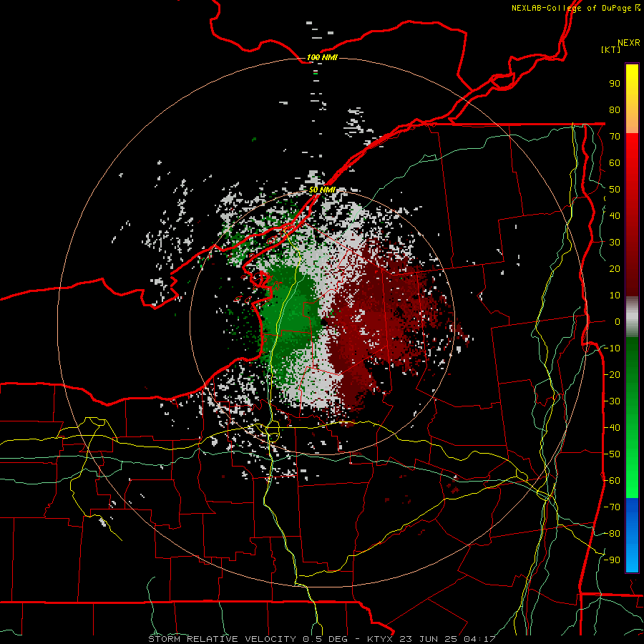
Task: Click the '50 NMI' range ring label
Action: pos(322,190)
